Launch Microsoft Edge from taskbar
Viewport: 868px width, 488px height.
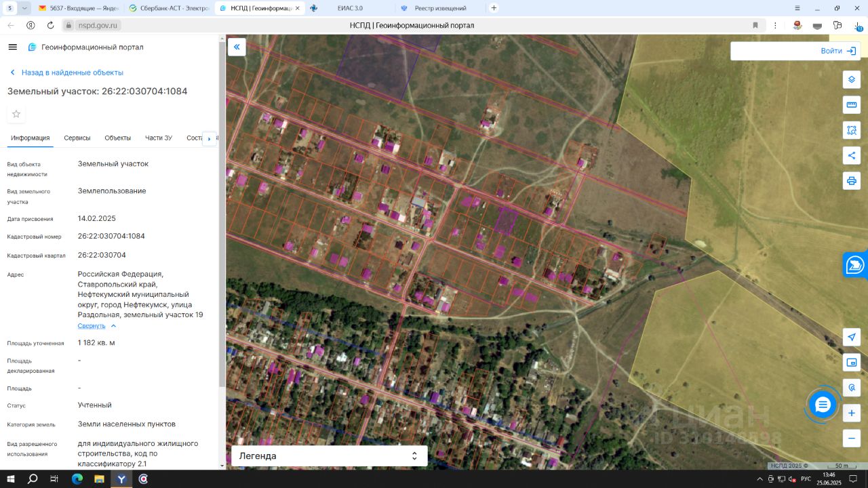[77, 479]
